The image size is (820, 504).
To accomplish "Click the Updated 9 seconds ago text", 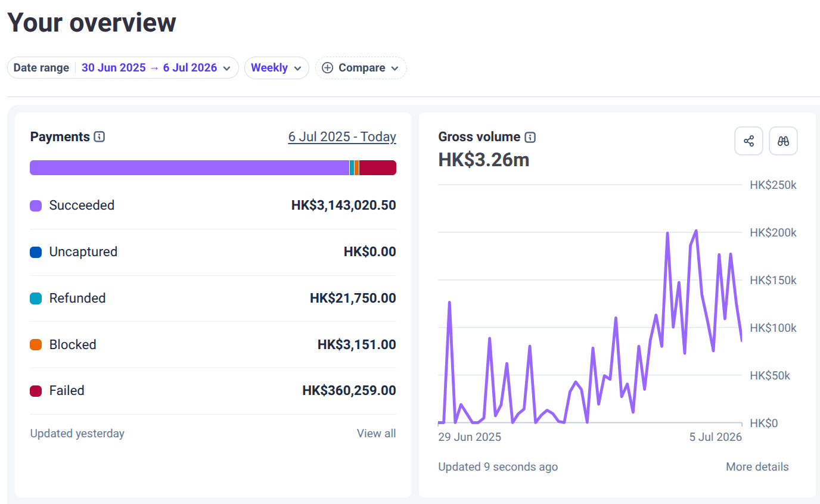I will point(498,466).
